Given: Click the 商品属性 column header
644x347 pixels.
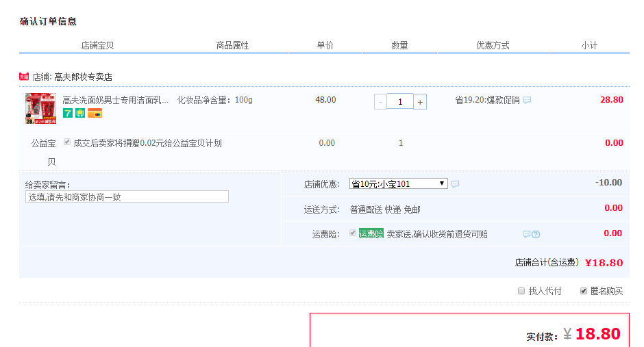Looking at the screenshot, I should [x=232, y=46].
